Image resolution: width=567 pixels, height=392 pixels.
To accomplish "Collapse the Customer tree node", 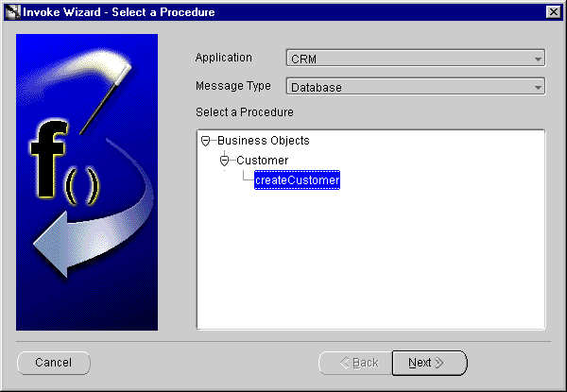I will 225,161.
